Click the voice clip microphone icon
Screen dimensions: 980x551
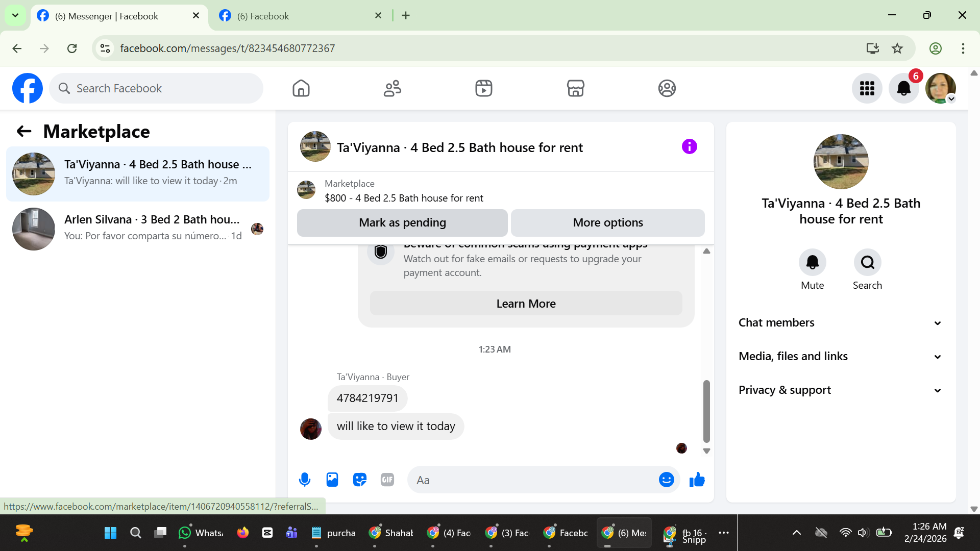305,480
